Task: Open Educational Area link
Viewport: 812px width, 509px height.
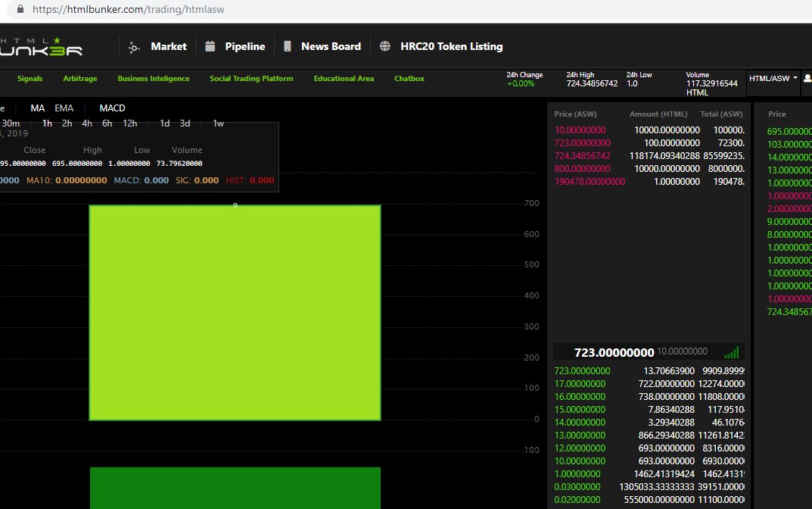Action: pos(344,78)
